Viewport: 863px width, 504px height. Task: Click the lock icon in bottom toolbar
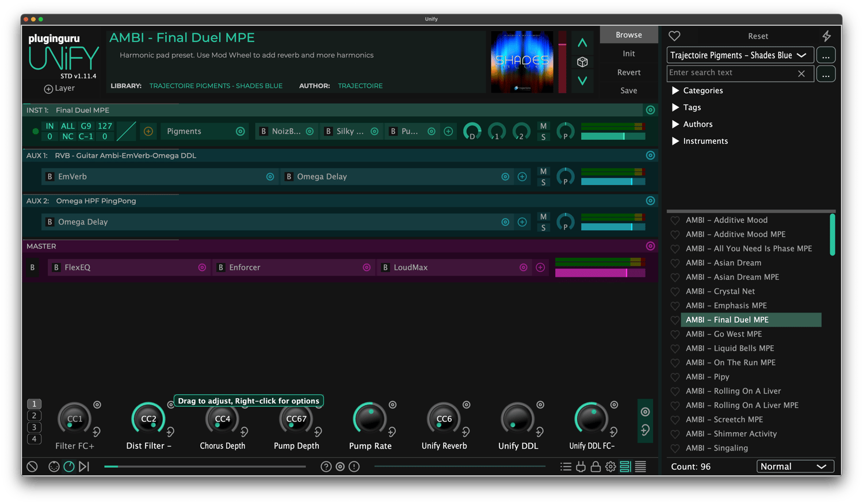[595, 467]
